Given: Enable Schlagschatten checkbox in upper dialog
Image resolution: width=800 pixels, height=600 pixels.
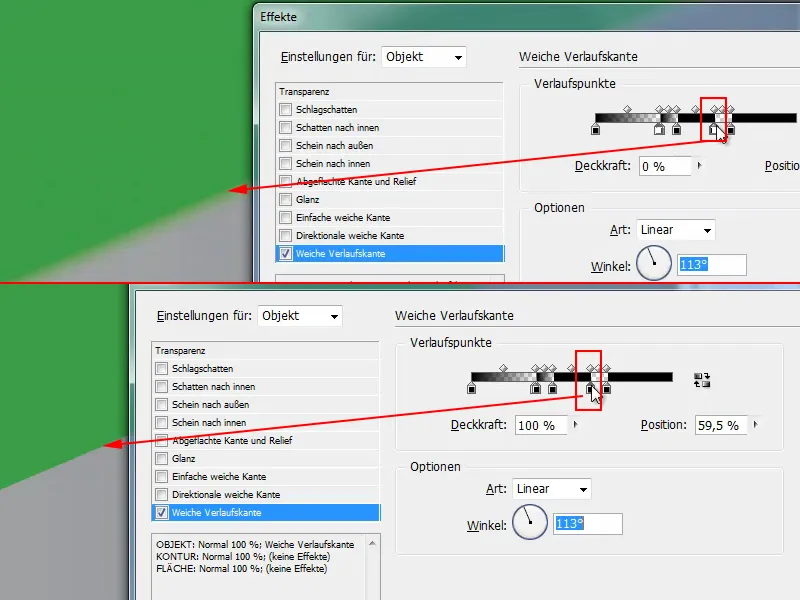Looking at the screenshot, I should (286, 109).
